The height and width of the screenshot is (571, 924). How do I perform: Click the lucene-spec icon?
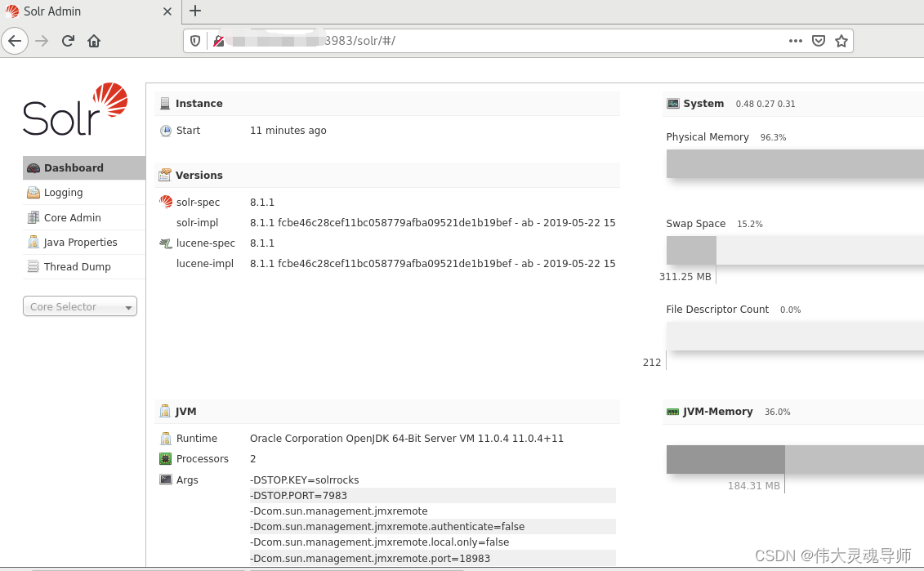coord(166,243)
